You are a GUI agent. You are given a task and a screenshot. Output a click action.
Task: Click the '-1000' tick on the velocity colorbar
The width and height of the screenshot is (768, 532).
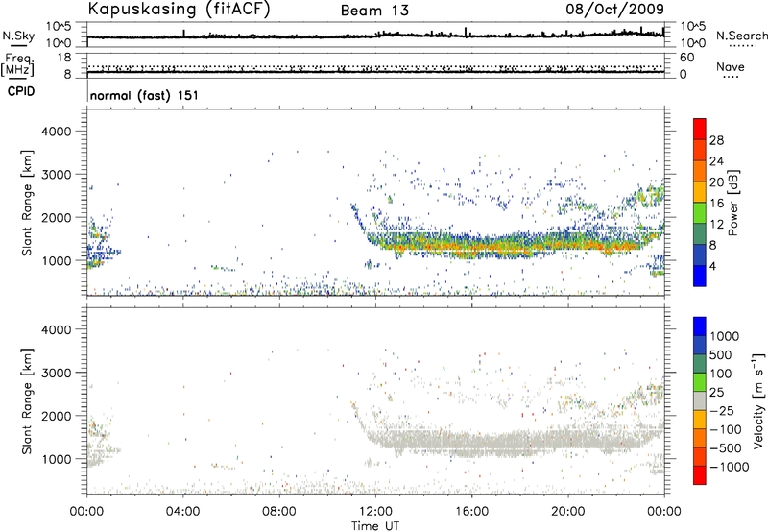730,467
